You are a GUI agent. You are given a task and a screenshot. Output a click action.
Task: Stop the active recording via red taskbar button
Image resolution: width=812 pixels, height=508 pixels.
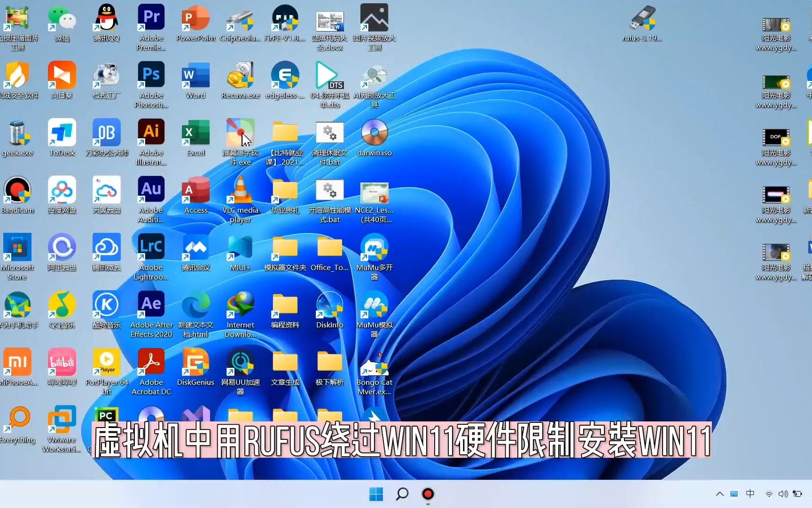coord(428,494)
